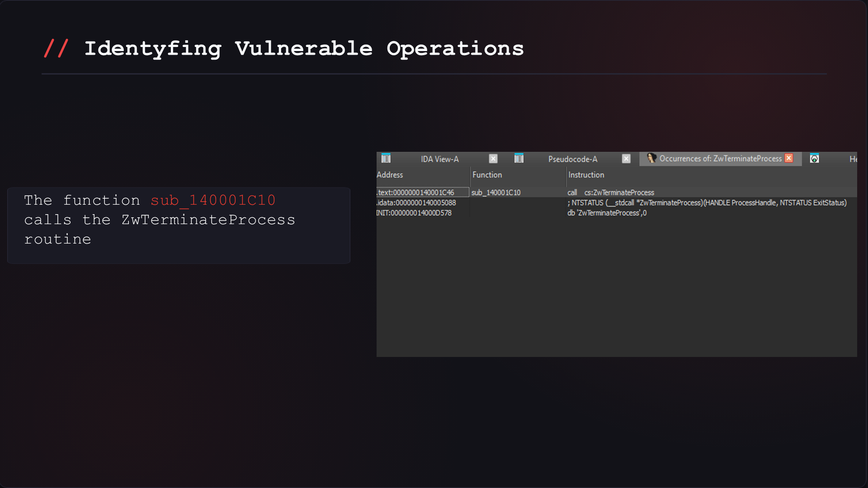The height and width of the screenshot is (488, 868).
Task: Close the Pseudocode-A tab
Action: (x=626, y=159)
